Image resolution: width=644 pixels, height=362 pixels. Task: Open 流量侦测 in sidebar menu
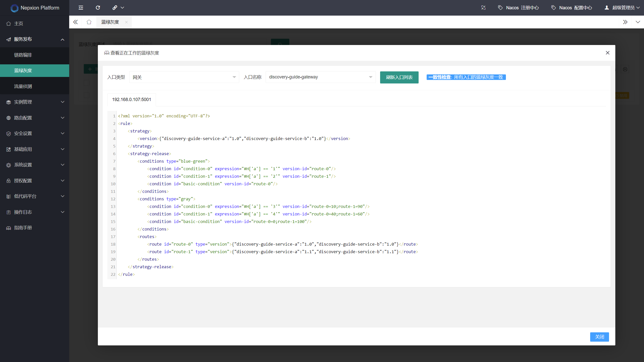tap(23, 86)
